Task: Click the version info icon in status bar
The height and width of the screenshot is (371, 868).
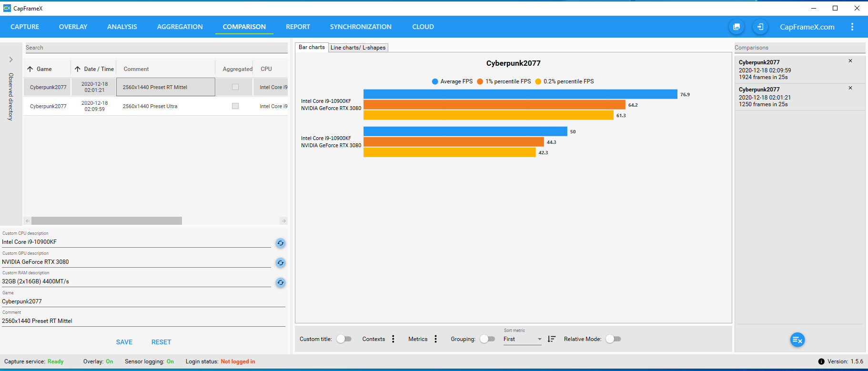Action: tap(821, 361)
